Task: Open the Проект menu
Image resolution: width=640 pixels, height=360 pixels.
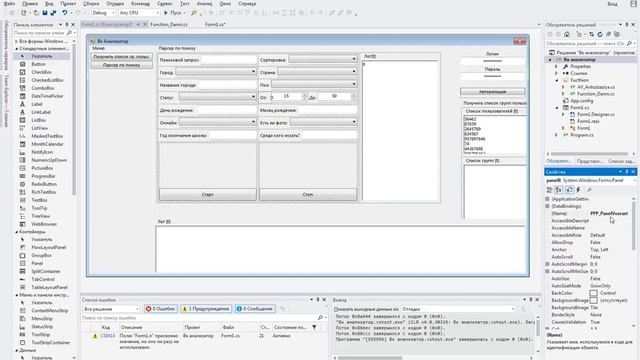Action: coord(68,4)
